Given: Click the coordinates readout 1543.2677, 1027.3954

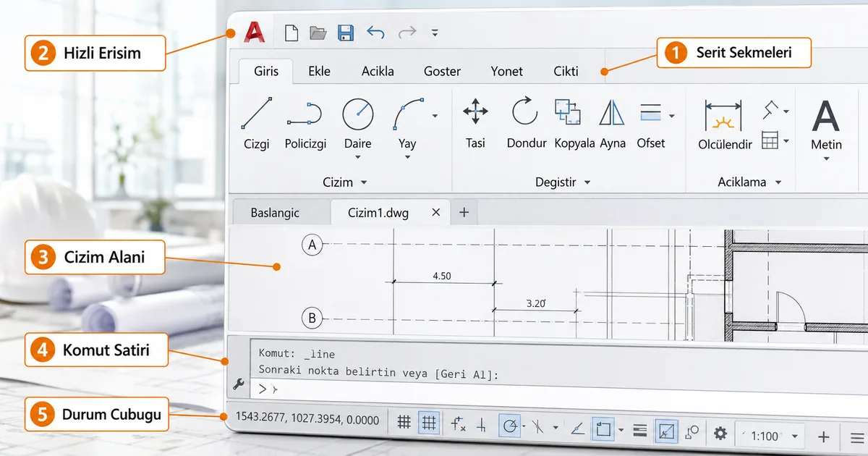Looking at the screenshot, I should coord(307,420).
